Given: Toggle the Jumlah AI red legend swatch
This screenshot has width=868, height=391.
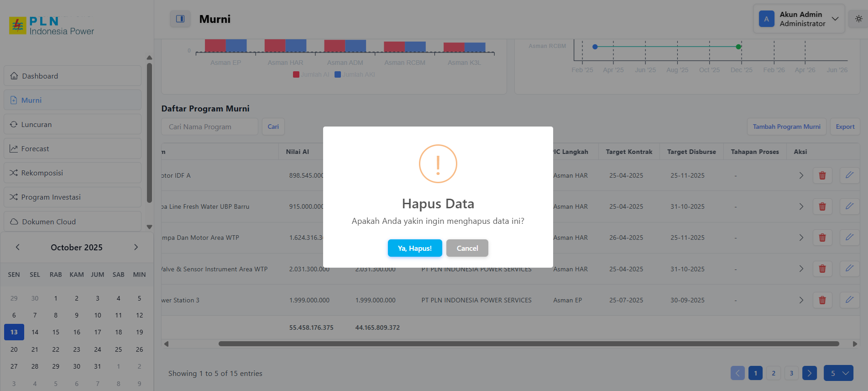Looking at the screenshot, I should 296,74.
